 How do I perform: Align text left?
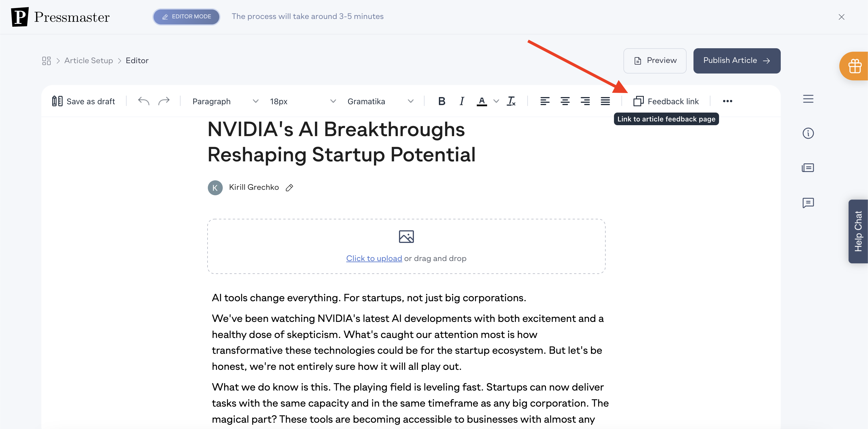pyautogui.click(x=545, y=101)
